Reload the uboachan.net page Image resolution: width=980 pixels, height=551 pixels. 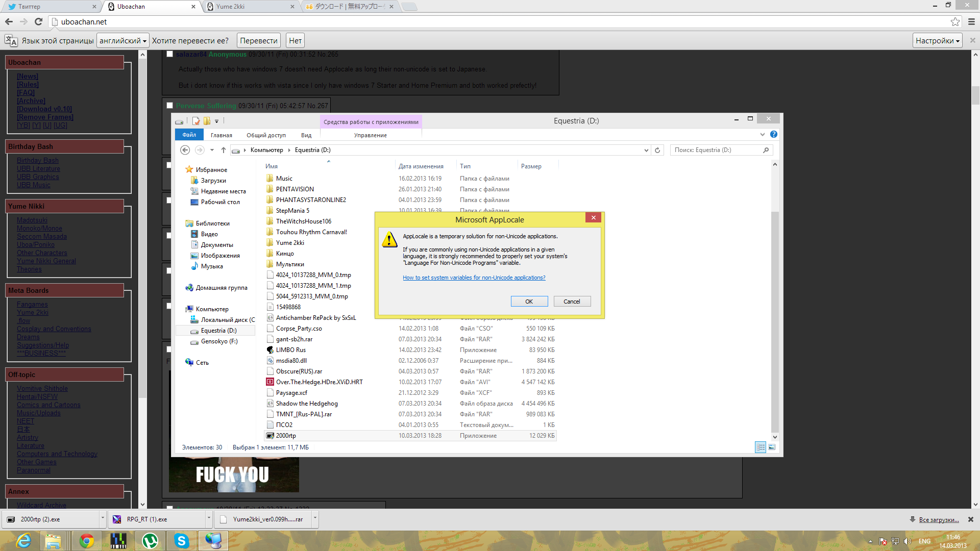point(38,21)
